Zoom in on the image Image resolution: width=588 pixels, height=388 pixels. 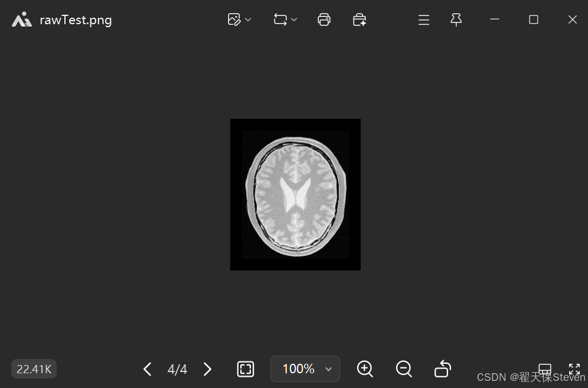click(365, 369)
